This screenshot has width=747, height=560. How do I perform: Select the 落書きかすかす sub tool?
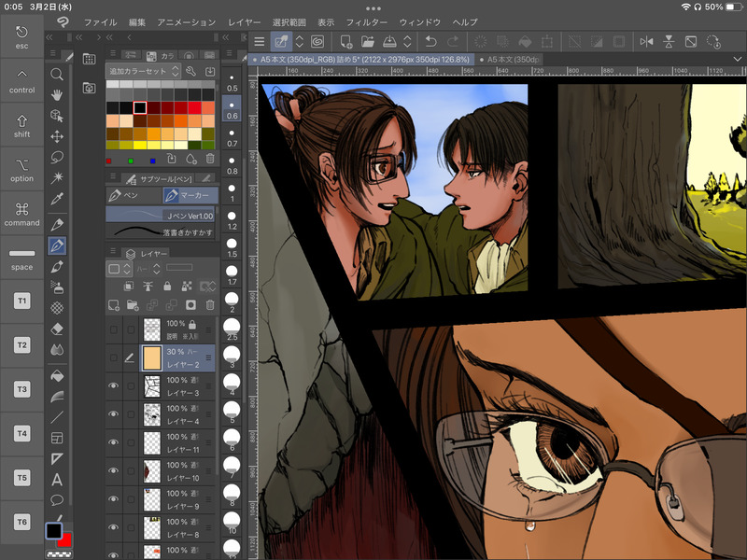click(x=160, y=231)
